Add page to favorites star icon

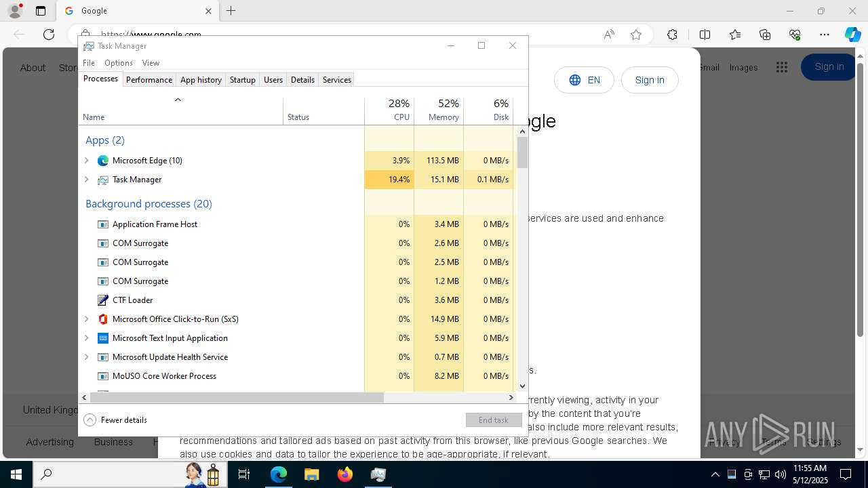click(x=636, y=35)
